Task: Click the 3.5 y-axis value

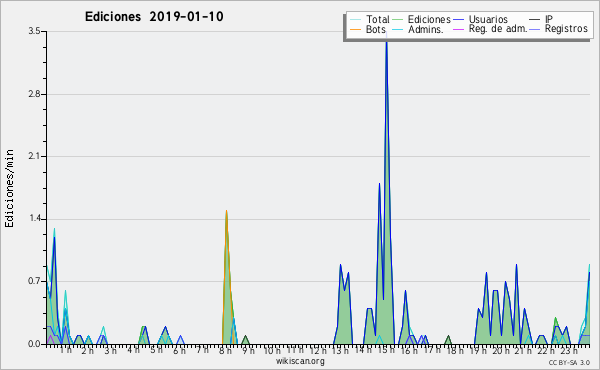Action: (x=34, y=31)
